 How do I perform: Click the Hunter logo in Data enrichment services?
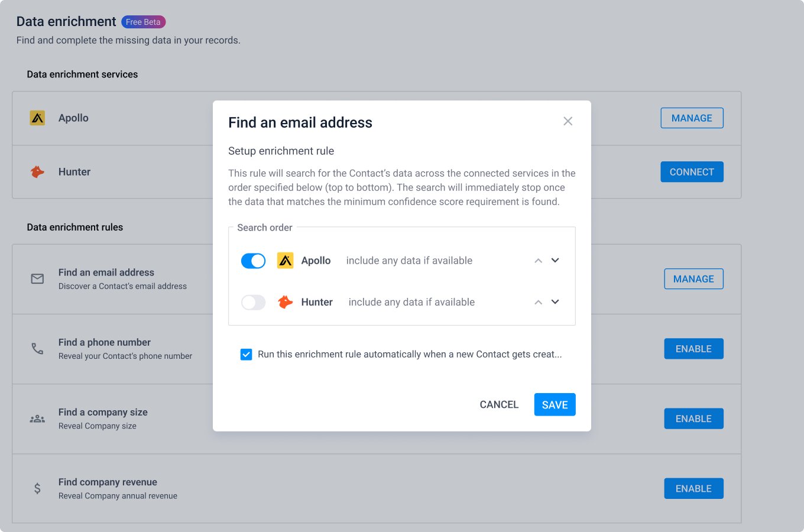pos(37,171)
